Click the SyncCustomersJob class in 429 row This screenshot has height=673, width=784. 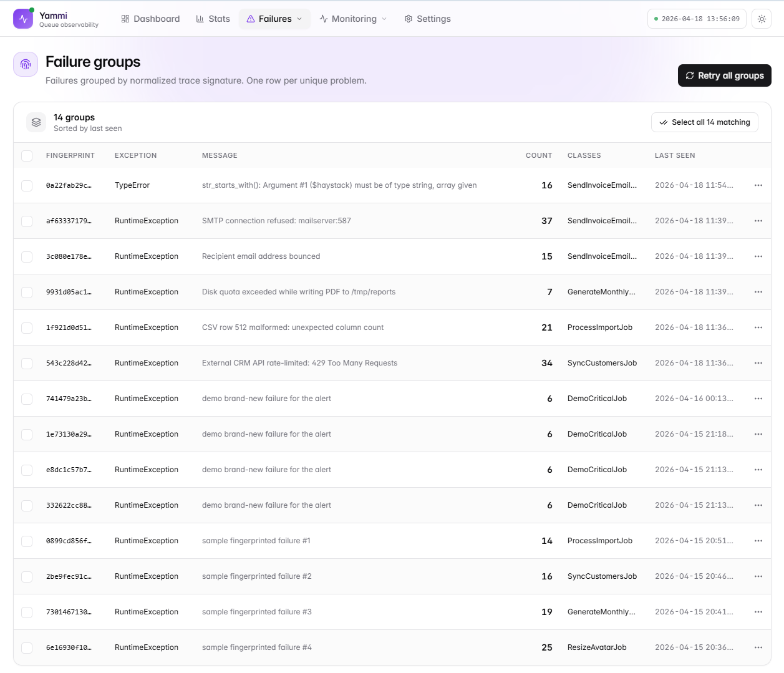pyautogui.click(x=602, y=363)
